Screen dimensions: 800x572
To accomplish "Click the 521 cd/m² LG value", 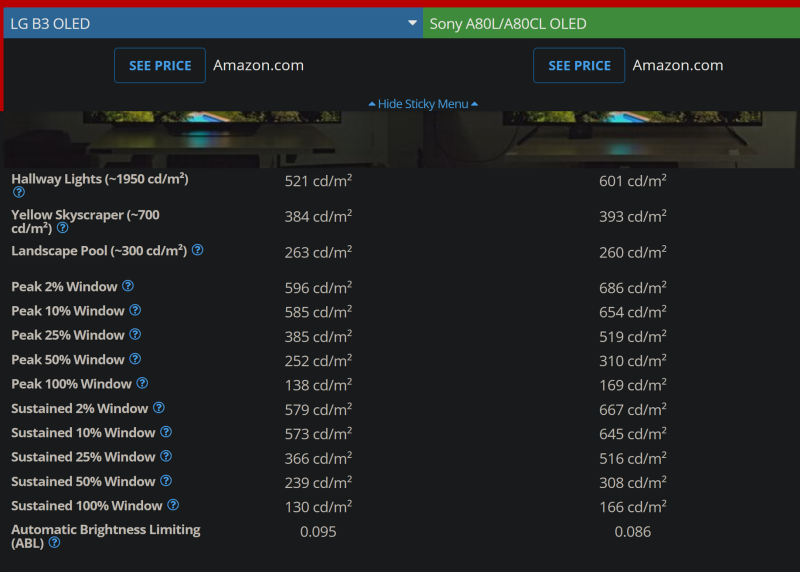I will point(318,181).
